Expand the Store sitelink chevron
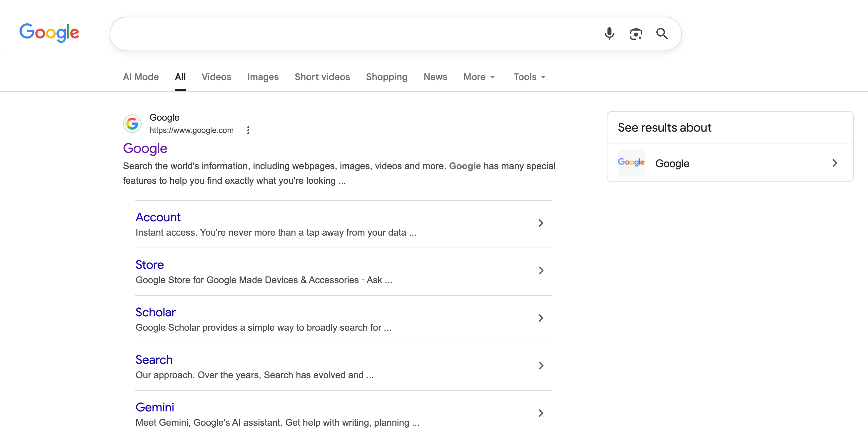 coord(541,271)
